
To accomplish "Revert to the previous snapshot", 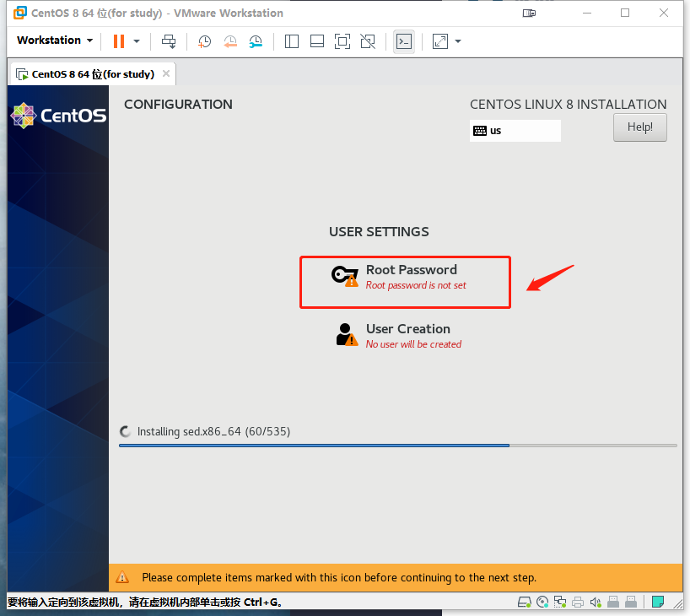I will pos(230,41).
